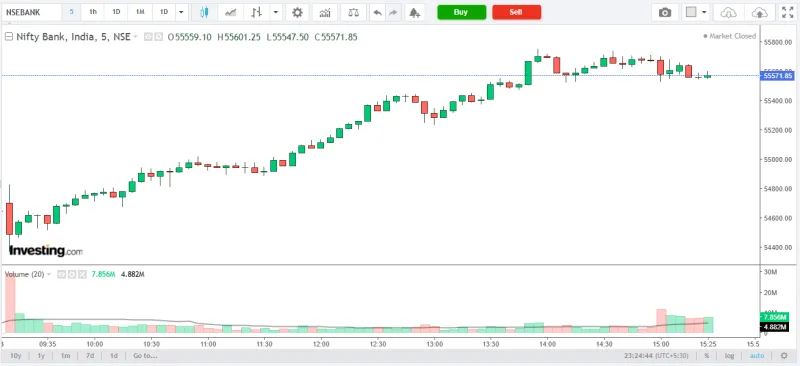Open Nifty Bank series format icon

tap(158, 37)
